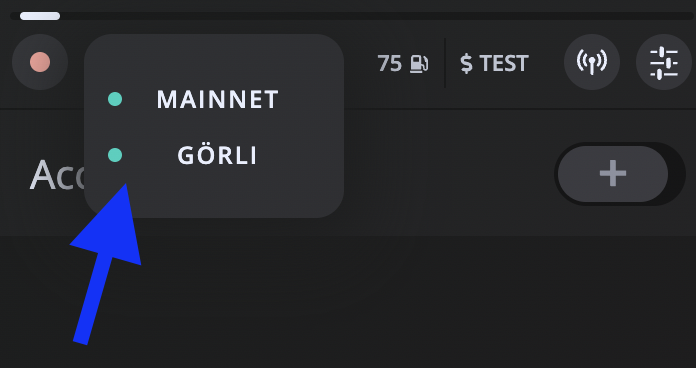Click the partially hidden Accounts heading

tap(57, 175)
